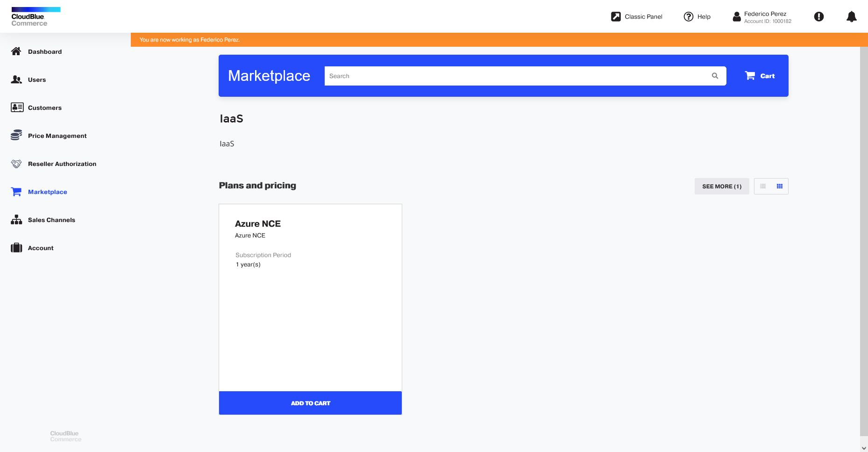This screenshot has width=868, height=452.
Task: Open Price Management section
Action: pos(57,136)
